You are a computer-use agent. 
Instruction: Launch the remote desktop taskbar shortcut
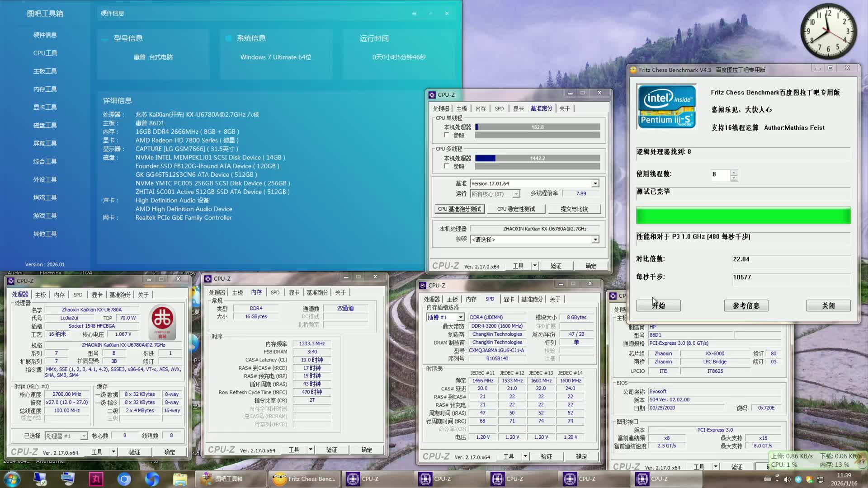pyautogui.click(x=40, y=479)
